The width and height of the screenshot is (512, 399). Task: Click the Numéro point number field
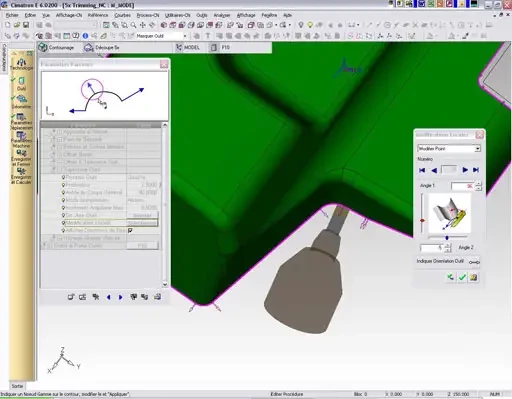point(449,170)
